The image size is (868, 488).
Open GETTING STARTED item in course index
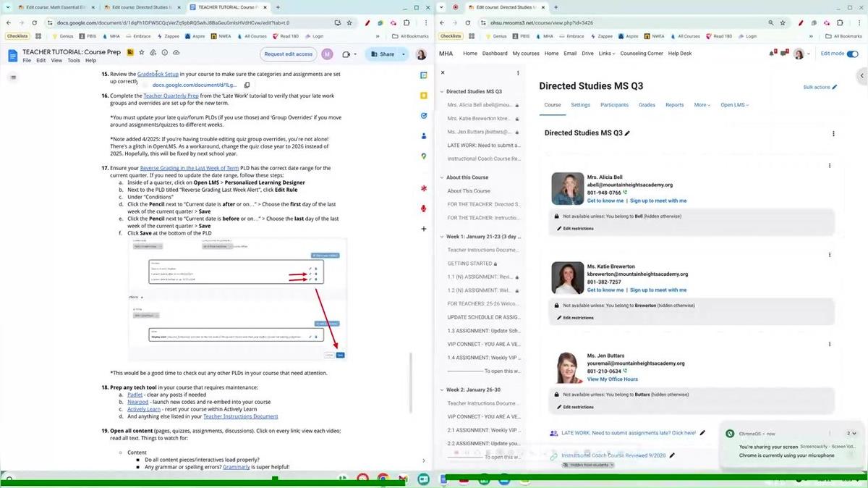tap(470, 264)
